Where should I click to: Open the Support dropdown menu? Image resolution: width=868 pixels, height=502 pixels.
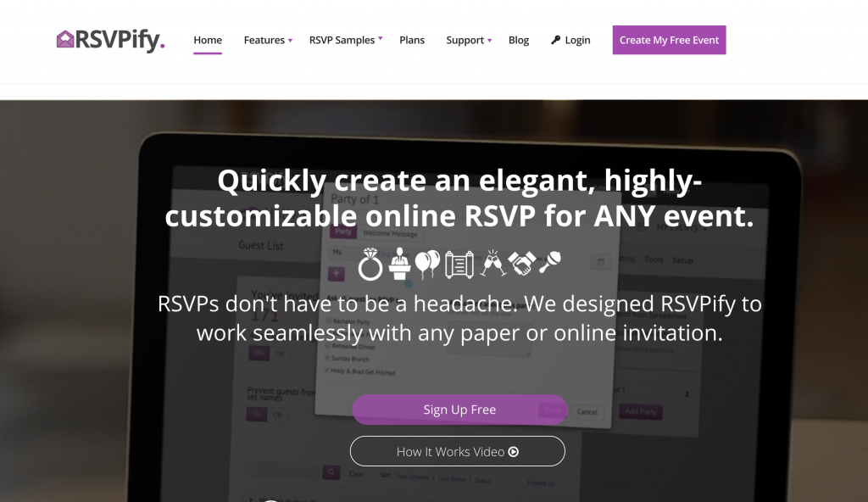pyautogui.click(x=469, y=40)
